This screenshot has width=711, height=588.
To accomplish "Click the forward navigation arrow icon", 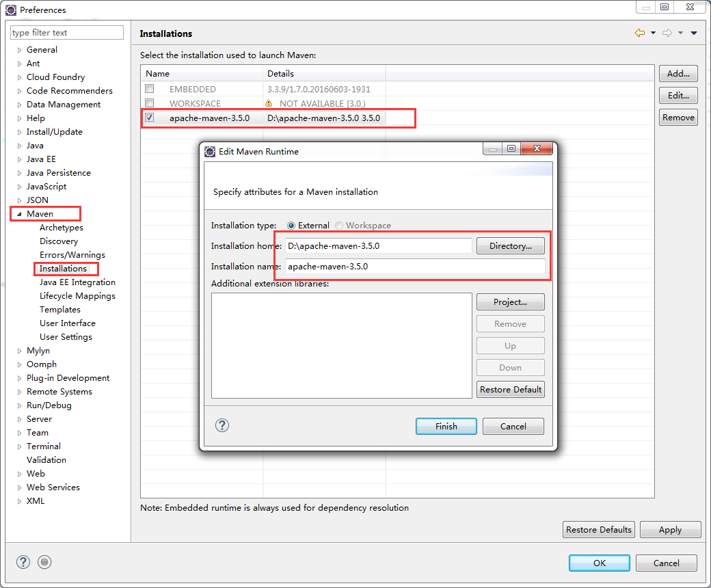I will tap(667, 33).
